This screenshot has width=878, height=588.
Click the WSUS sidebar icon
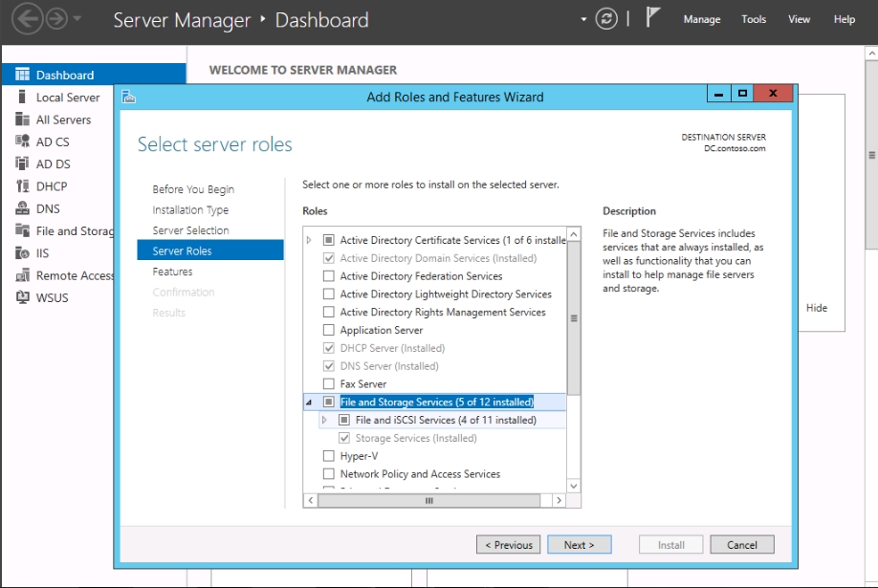[22, 297]
